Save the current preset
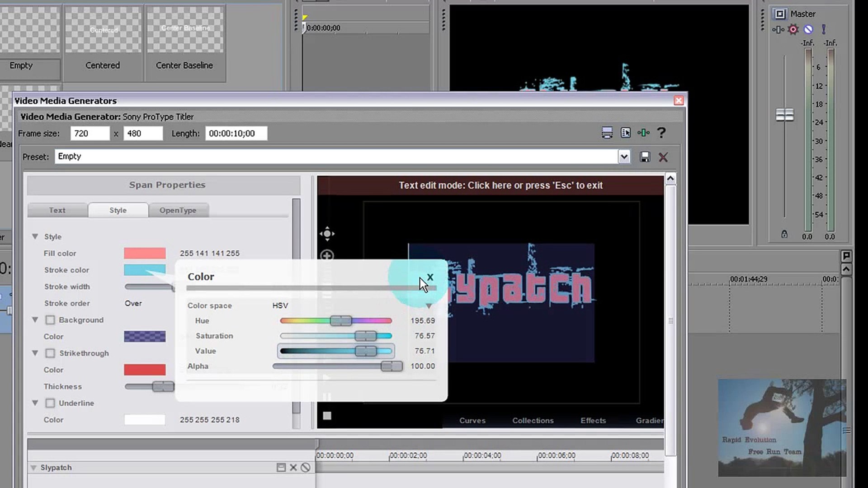 point(645,157)
